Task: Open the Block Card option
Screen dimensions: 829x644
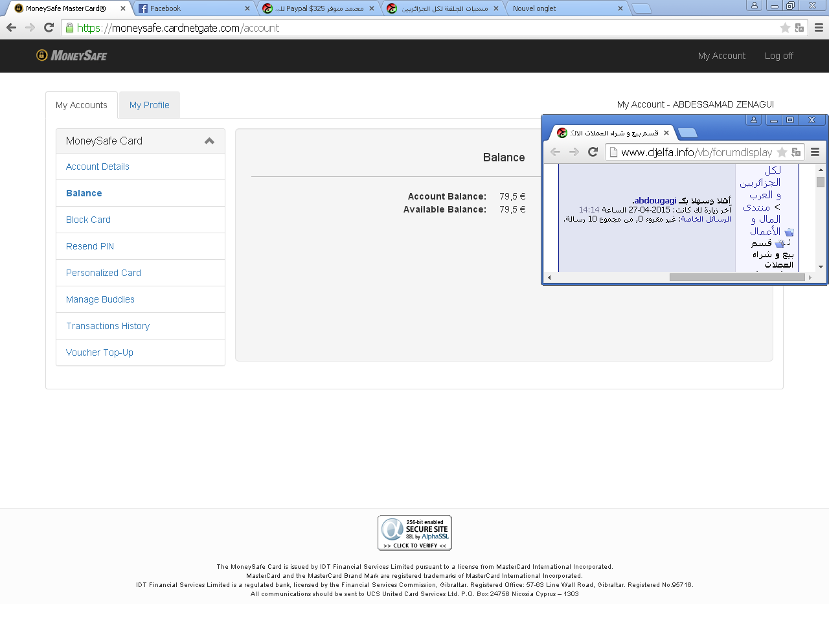Action: pos(88,220)
